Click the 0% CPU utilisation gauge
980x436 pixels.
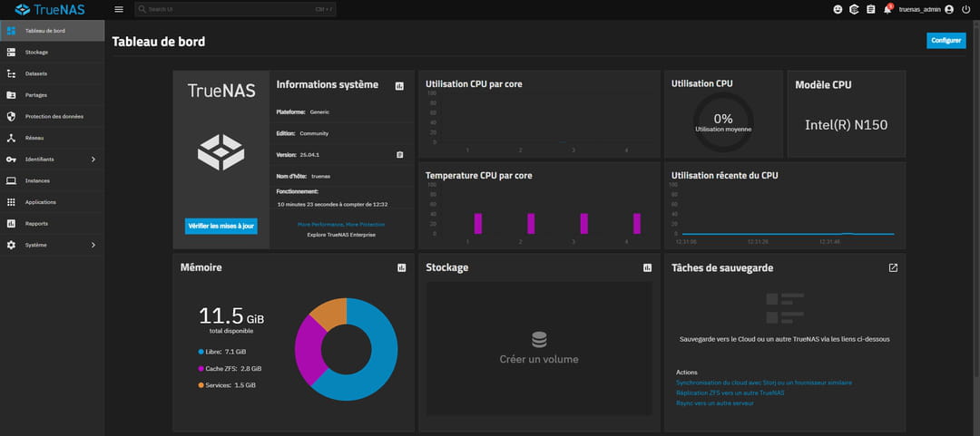(723, 121)
